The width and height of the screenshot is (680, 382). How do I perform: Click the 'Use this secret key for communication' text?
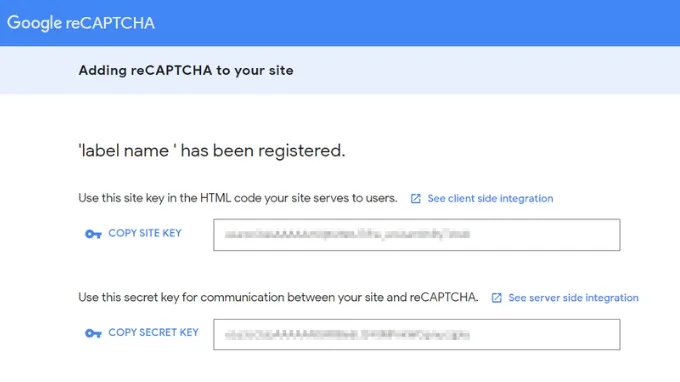tap(278, 297)
